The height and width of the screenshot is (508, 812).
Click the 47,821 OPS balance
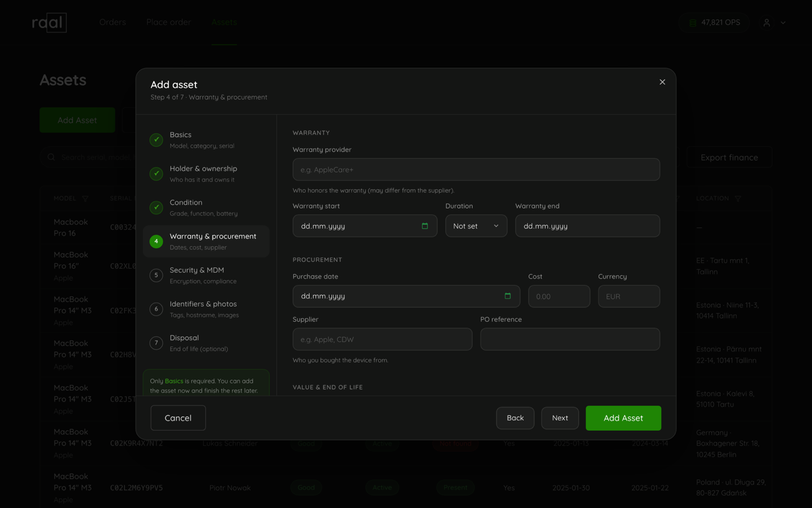pos(714,23)
